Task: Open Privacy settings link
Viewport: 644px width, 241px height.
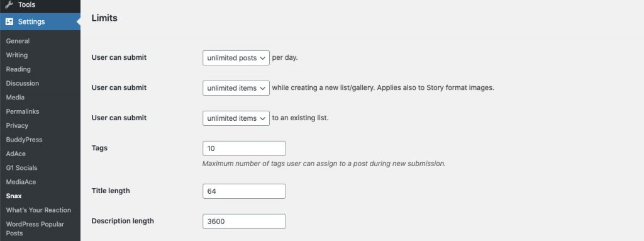Action: [x=17, y=125]
